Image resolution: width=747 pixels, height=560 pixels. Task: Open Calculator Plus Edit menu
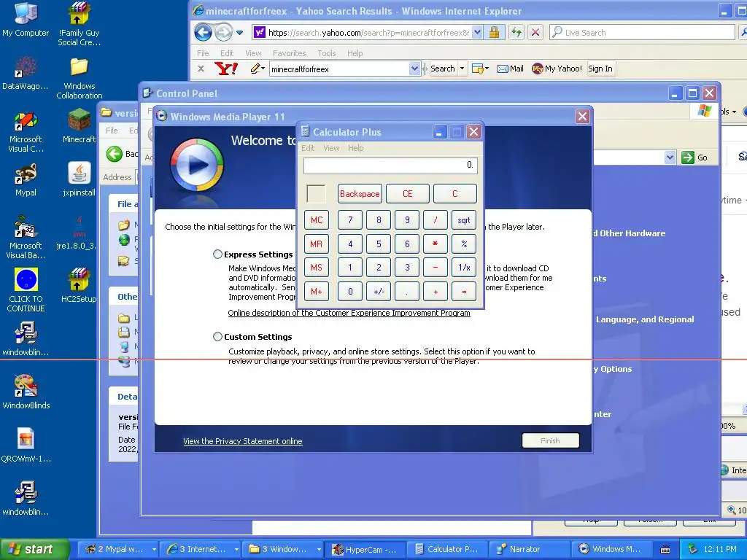pos(308,148)
